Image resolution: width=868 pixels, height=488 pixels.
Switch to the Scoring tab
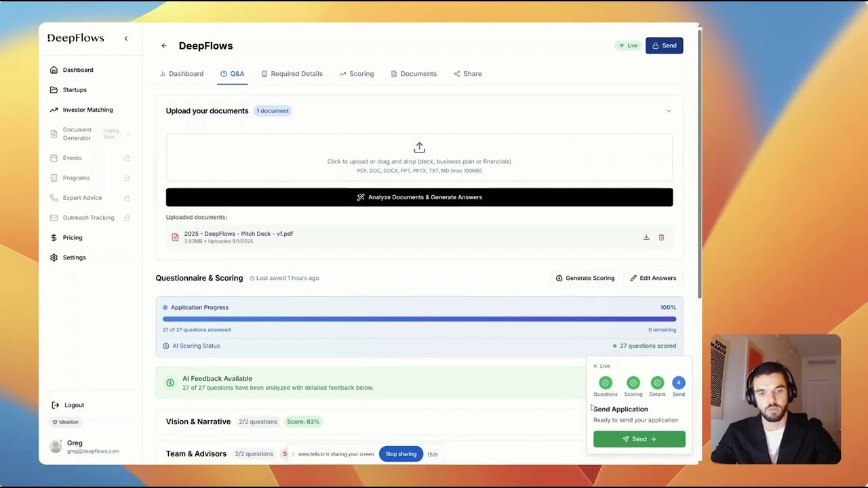coord(357,74)
